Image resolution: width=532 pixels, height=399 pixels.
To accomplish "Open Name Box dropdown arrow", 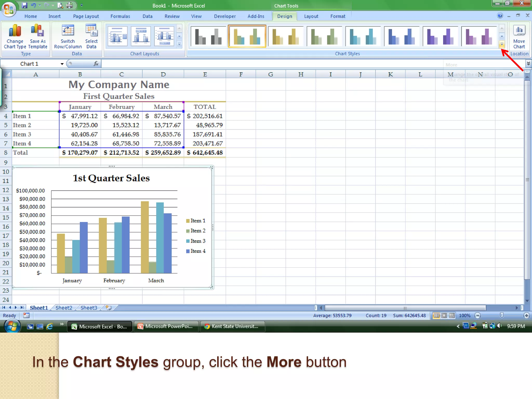I will coord(62,64).
